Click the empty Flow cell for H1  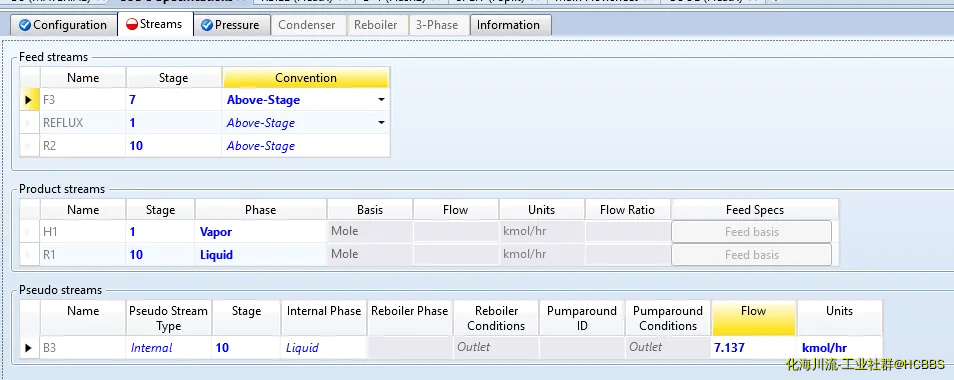point(456,232)
